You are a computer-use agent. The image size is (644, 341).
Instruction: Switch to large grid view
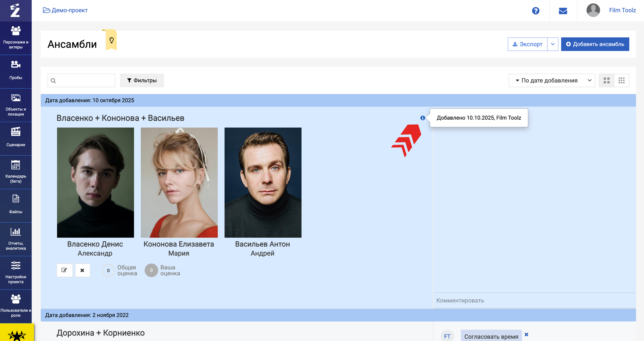point(606,80)
